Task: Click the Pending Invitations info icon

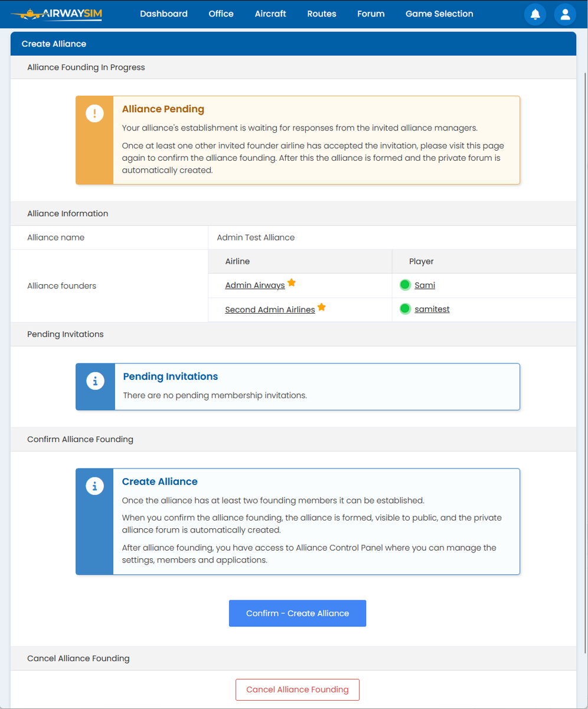Action: tap(95, 380)
